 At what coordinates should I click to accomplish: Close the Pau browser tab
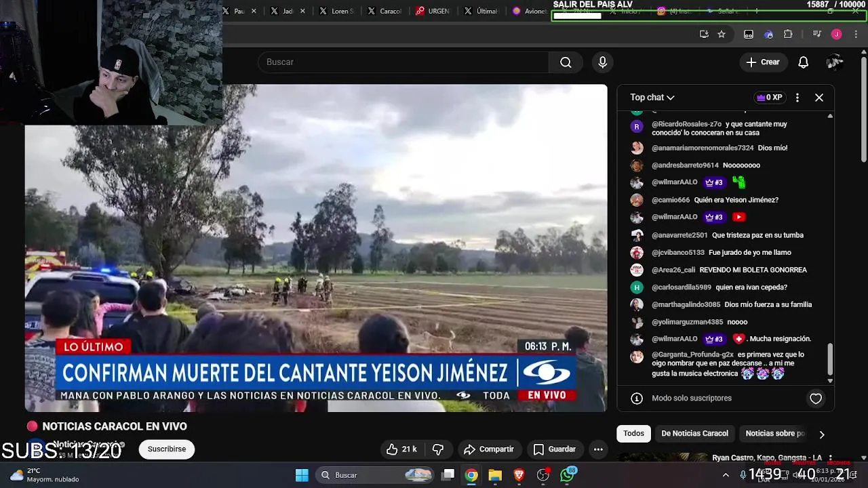254,11
